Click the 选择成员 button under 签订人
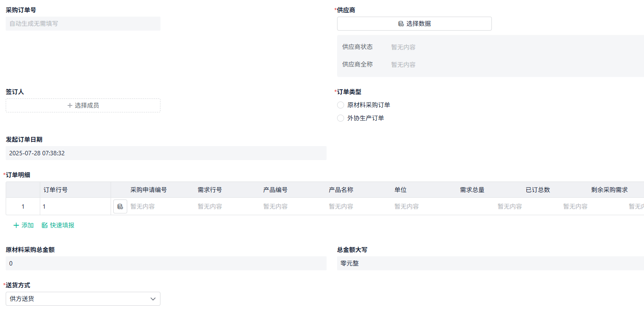The width and height of the screenshot is (644, 318). [83, 105]
